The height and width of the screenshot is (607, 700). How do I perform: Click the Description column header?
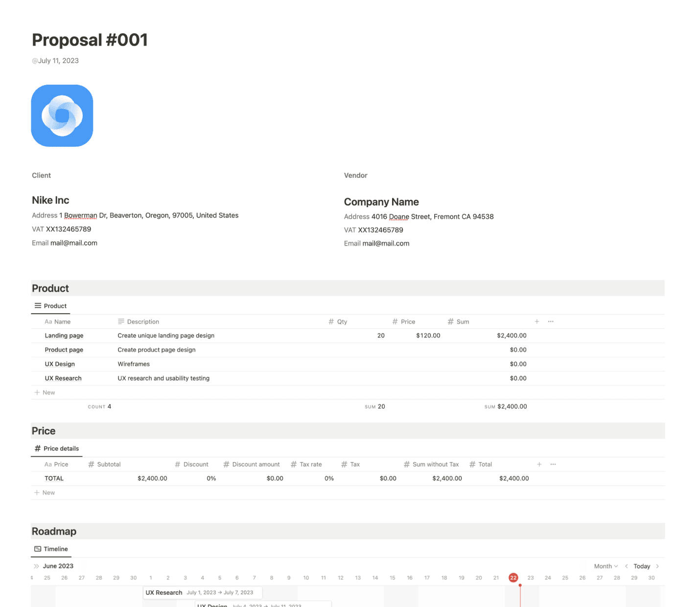139,322
